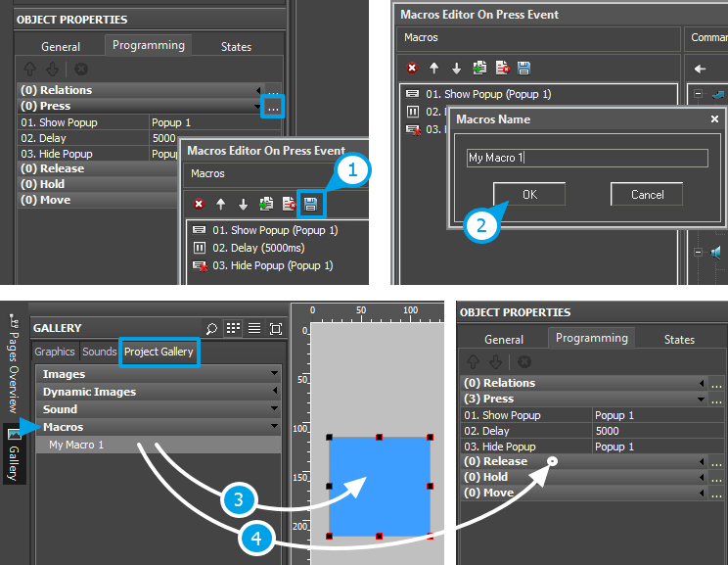Save macro icon in left Macros Editor
Viewport: 728px width, 565px height.
tap(310, 204)
